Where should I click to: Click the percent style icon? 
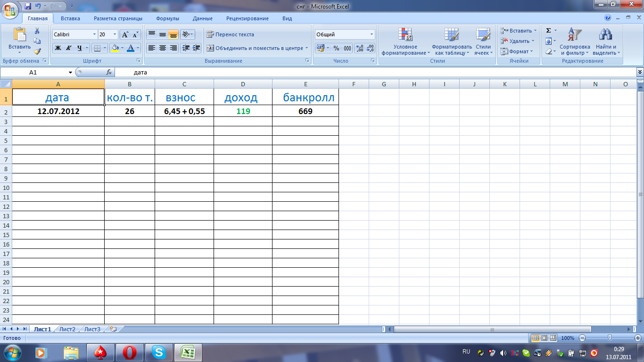[x=336, y=48]
